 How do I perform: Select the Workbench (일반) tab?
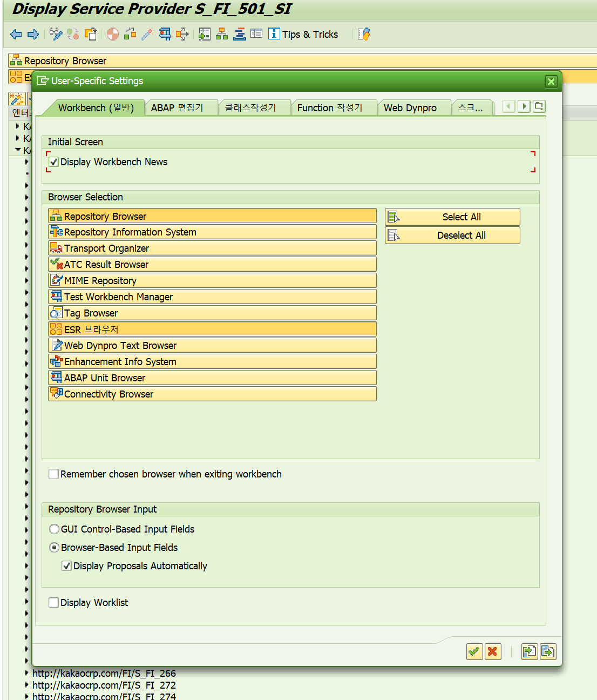click(x=96, y=108)
